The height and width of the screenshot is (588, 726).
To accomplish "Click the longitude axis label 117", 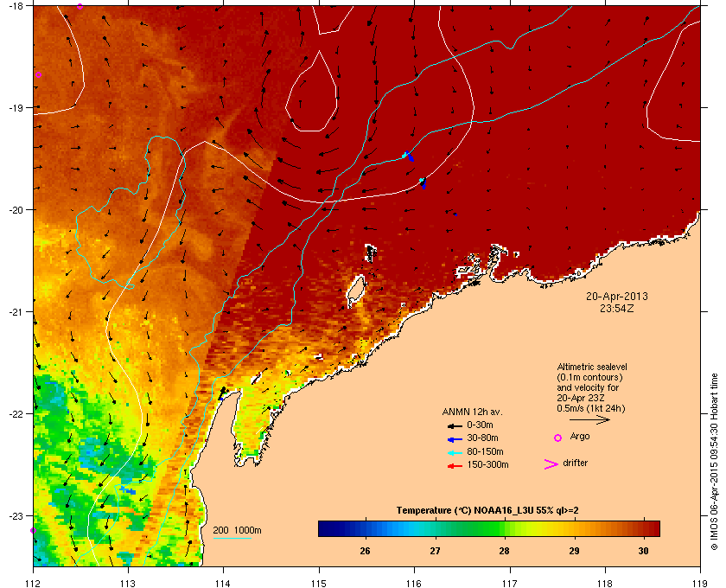I will [x=509, y=584].
